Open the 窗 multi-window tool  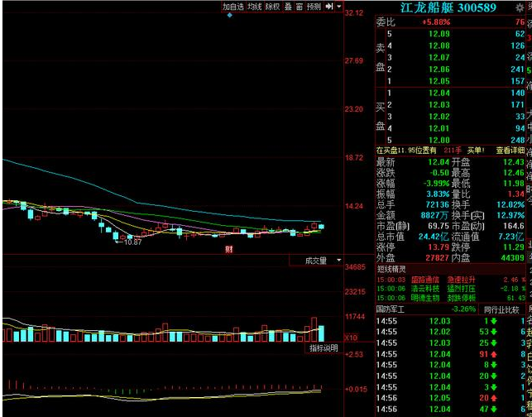pyautogui.click(x=300, y=7)
